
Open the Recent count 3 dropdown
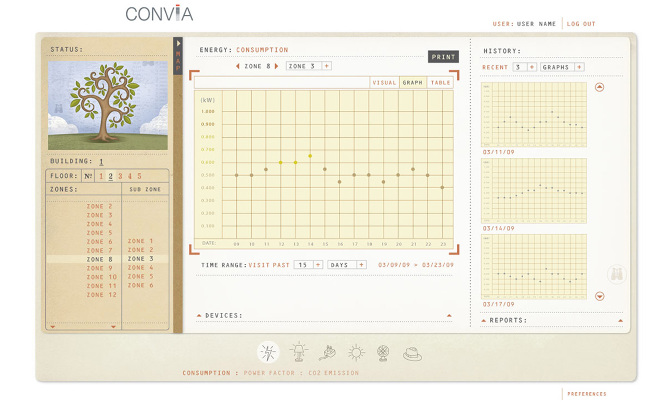click(x=532, y=67)
